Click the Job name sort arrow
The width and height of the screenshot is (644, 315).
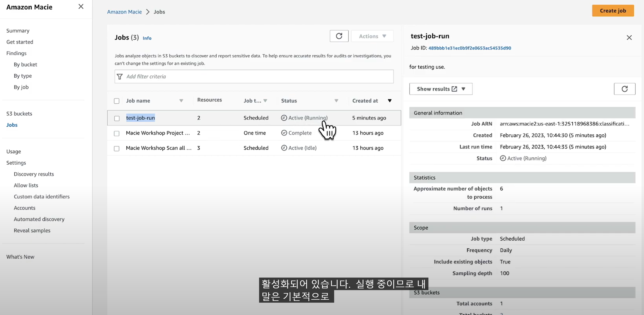coord(181,101)
